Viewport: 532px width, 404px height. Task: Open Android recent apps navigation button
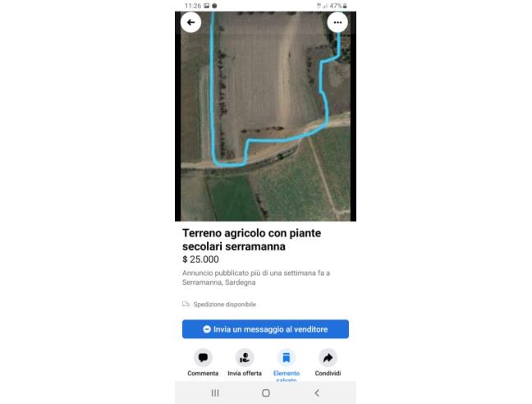(215, 393)
